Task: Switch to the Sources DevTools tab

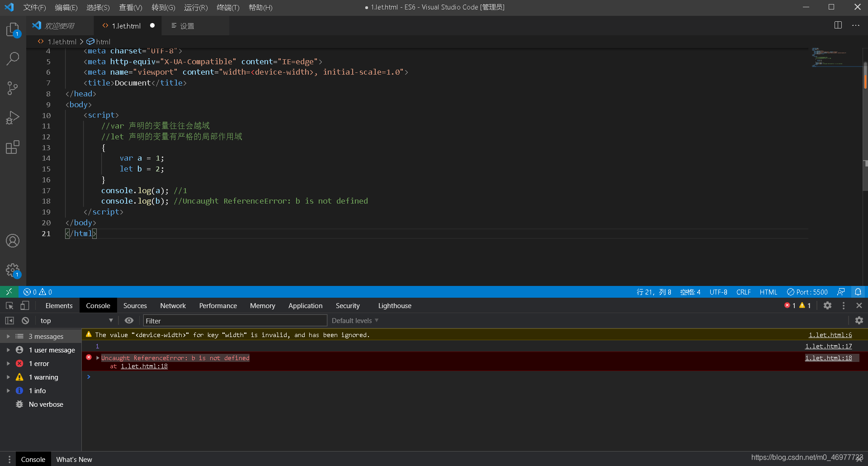Action: coord(135,306)
